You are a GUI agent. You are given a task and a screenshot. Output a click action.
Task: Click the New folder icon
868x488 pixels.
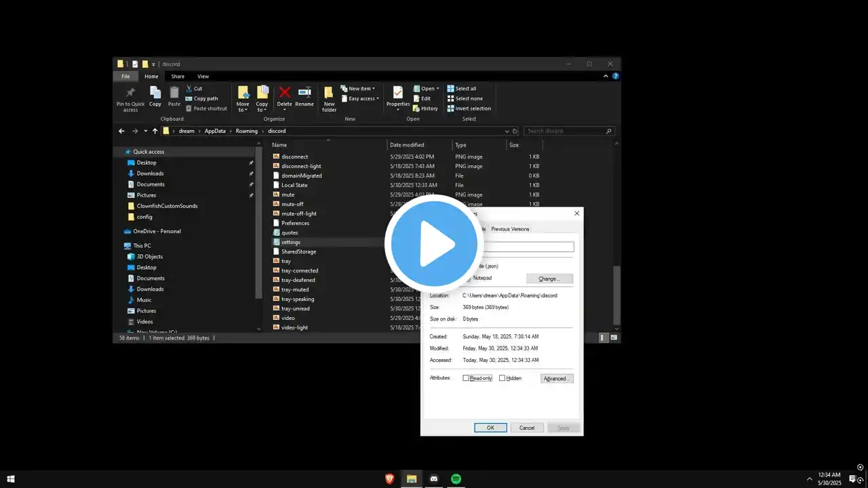point(329,93)
